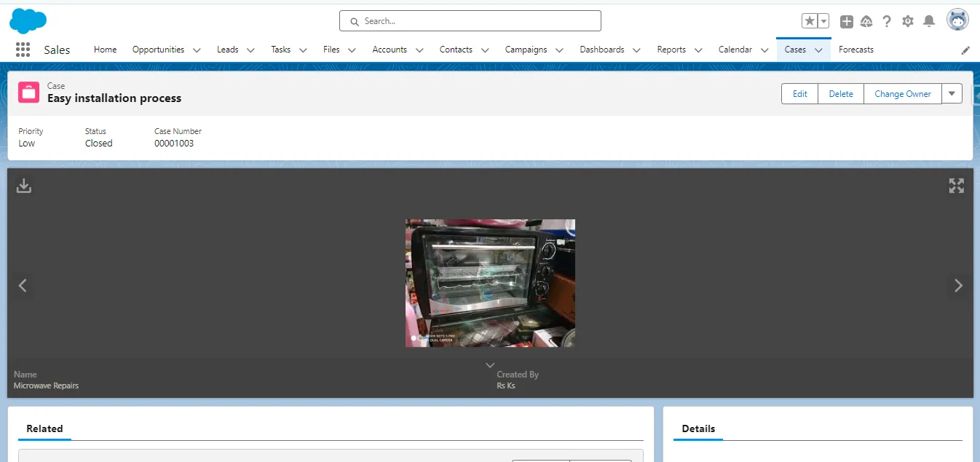This screenshot has height=462, width=980.
Task: Expand more actions next to Change Owner
Action: pyautogui.click(x=952, y=93)
